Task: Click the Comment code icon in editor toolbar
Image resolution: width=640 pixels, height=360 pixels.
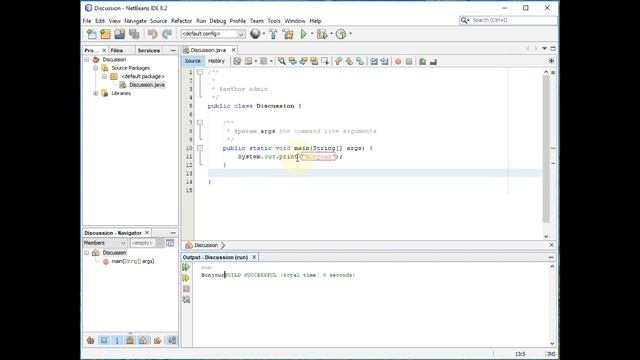Action: click(x=422, y=61)
